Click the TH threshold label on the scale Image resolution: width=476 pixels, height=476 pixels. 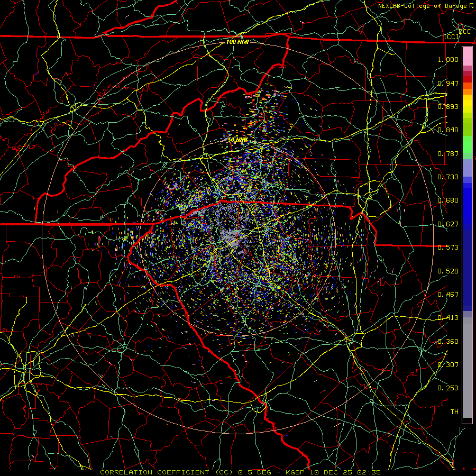coord(454,412)
